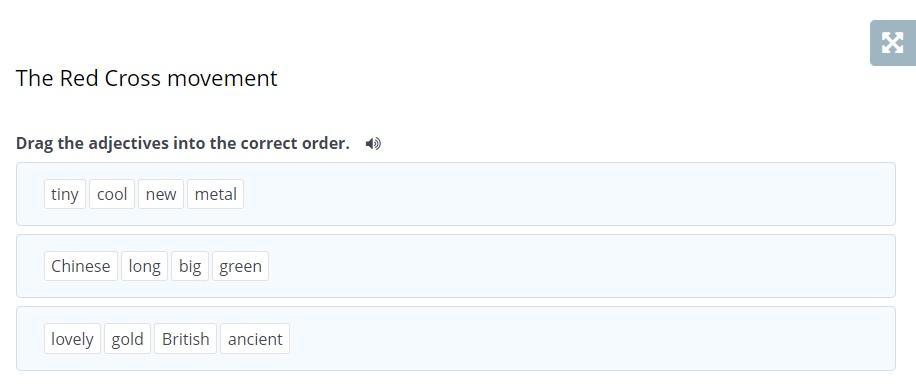Click the fullscreen expand arrows icon
Image resolution: width=916 pixels, height=385 pixels.
tap(893, 43)
